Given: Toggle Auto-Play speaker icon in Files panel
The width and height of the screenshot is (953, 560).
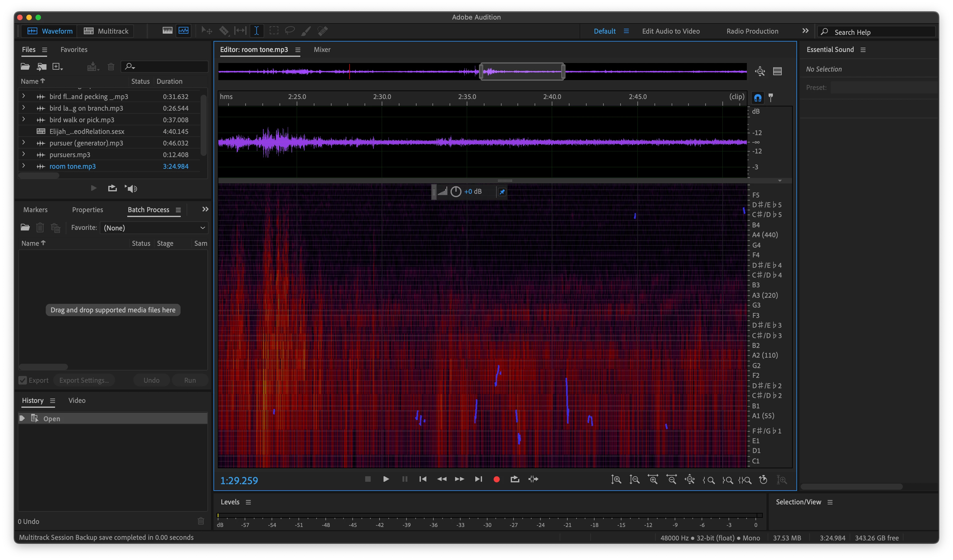Looking at the screenshot, I should click(x=131, y=189).
